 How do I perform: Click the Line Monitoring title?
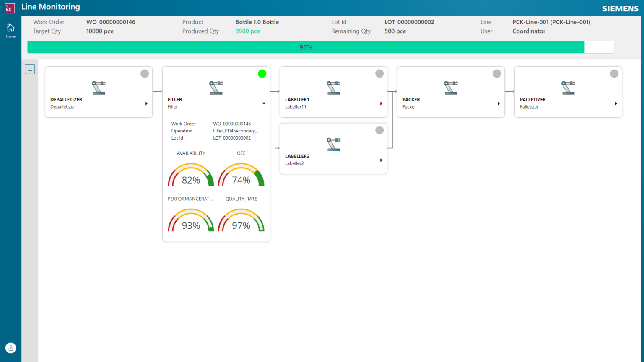click(x=50, y=7)
